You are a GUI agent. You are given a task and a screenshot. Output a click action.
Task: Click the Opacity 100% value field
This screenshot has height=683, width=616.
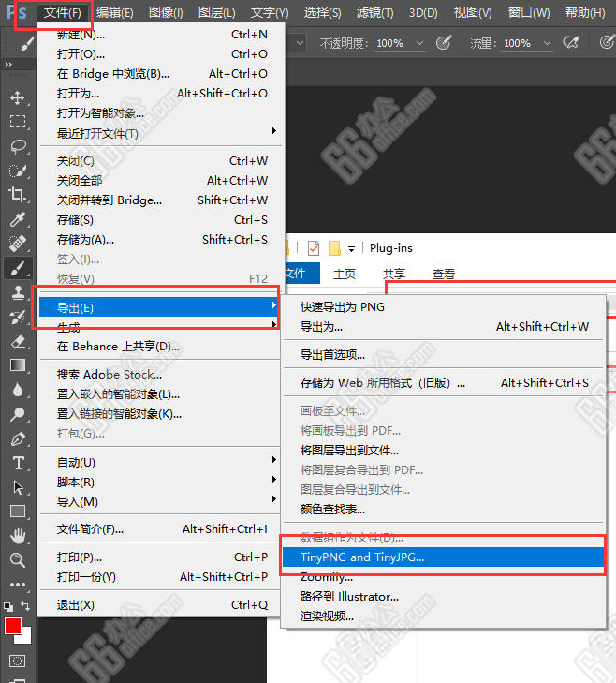[390, 43]
